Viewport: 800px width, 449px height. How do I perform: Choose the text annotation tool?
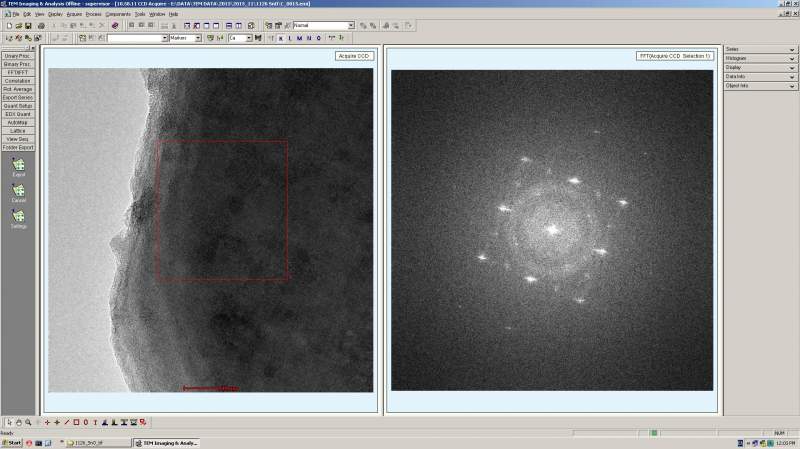(94, 422)
